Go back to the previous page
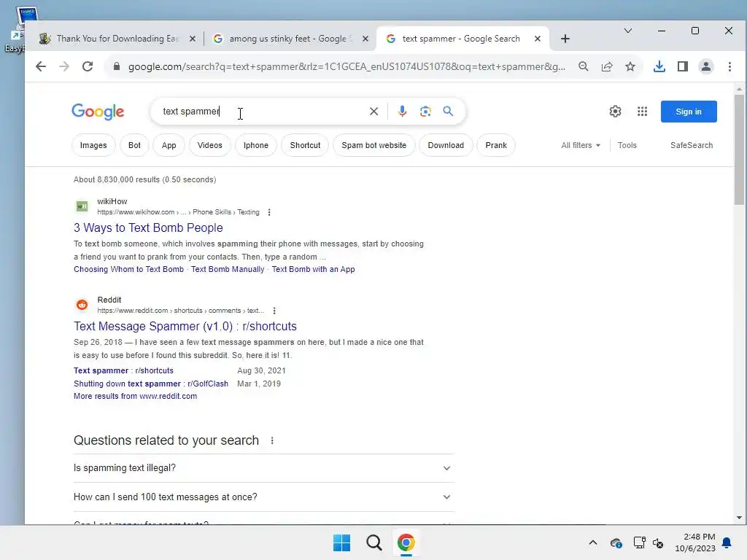 pos(41,66)
